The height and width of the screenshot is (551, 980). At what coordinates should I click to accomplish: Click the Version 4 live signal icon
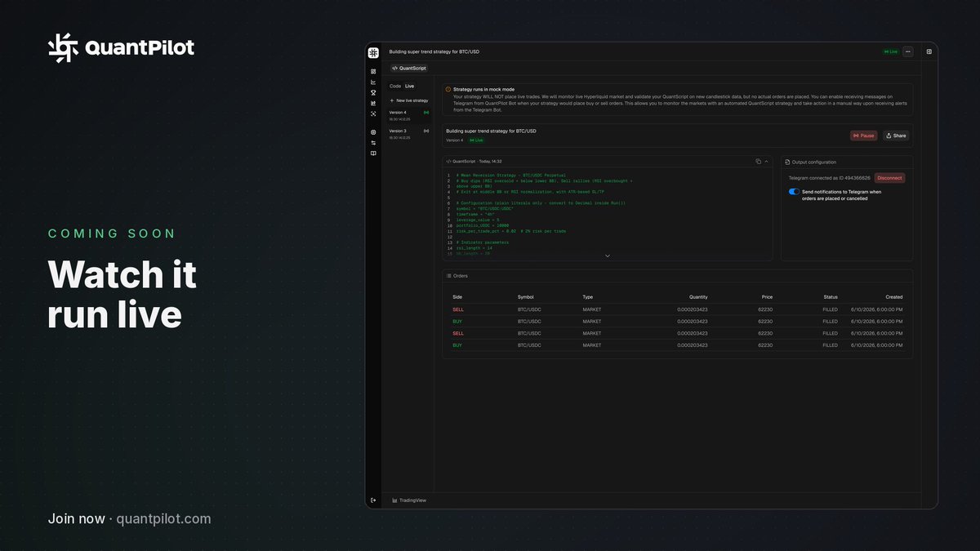click(x=426, y=113)
